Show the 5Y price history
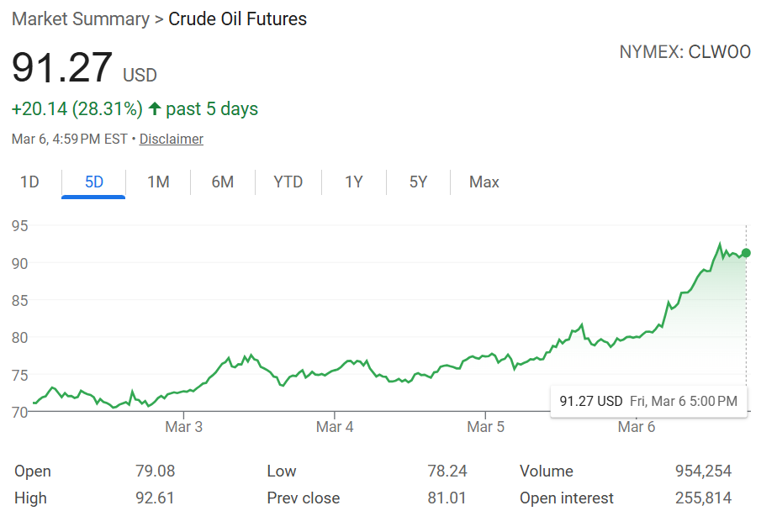 pyautogui.click(x=418, y=182)
